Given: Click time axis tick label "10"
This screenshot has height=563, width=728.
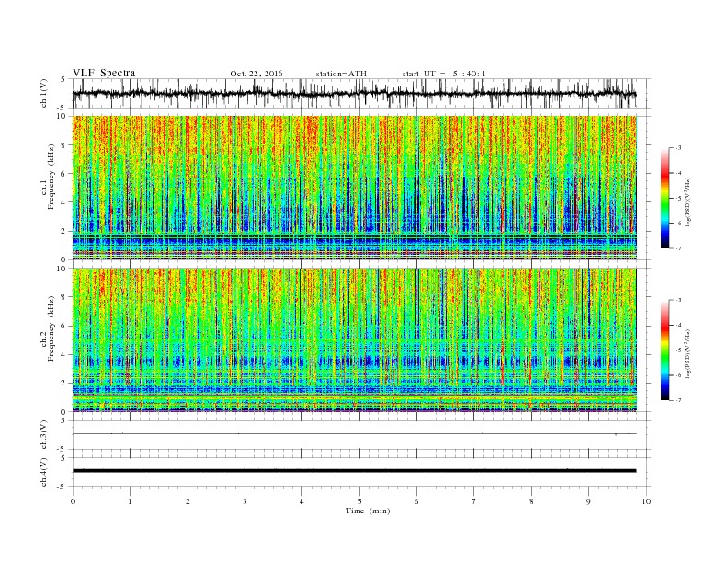Looking at the screenshot, I should (x=646, y=501).
